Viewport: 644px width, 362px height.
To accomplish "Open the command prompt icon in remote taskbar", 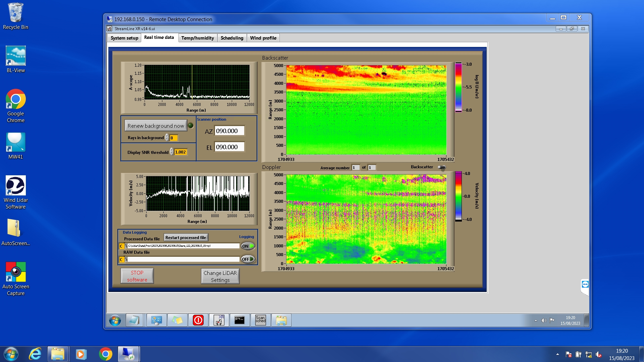I will click(x=239, y=320).
